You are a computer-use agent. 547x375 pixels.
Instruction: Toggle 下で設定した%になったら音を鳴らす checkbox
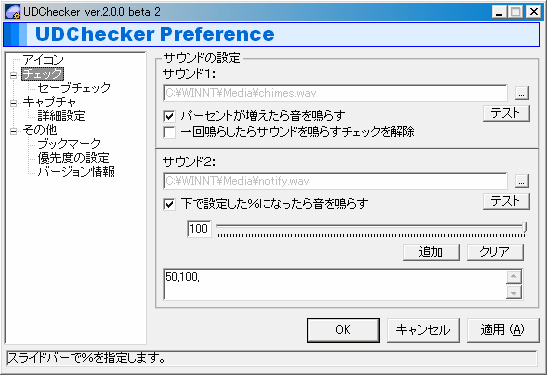[x=170, y=204]
